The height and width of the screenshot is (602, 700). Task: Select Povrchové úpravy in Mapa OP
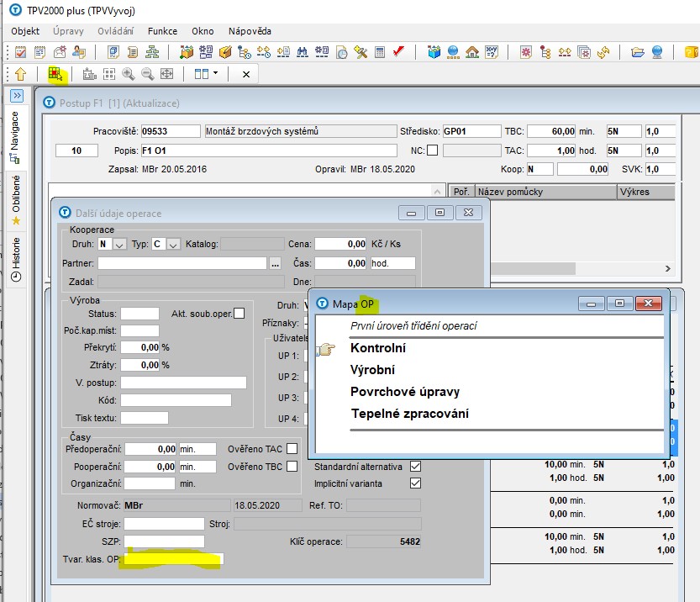point(405,392)
